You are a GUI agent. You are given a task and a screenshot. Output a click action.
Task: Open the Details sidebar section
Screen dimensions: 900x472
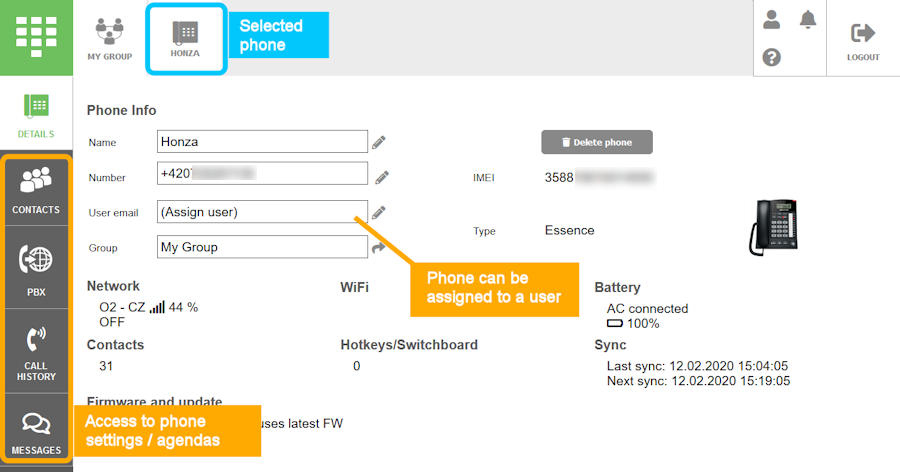pos(36,115)
